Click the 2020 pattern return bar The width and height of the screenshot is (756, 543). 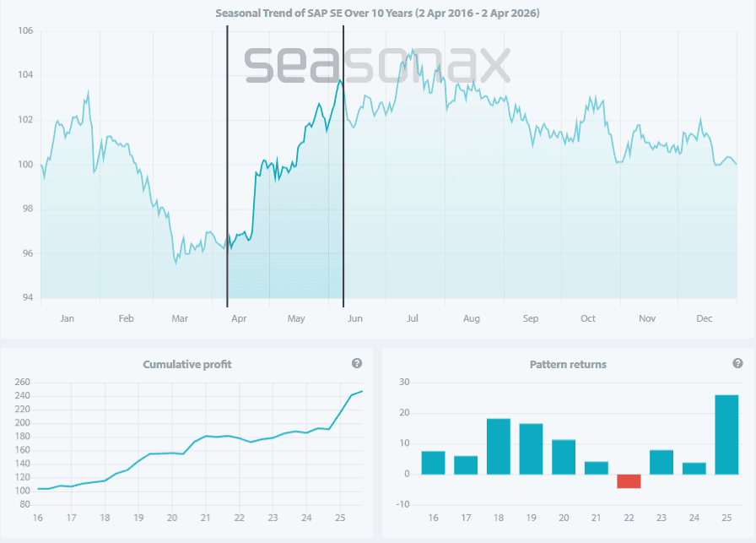564,456
